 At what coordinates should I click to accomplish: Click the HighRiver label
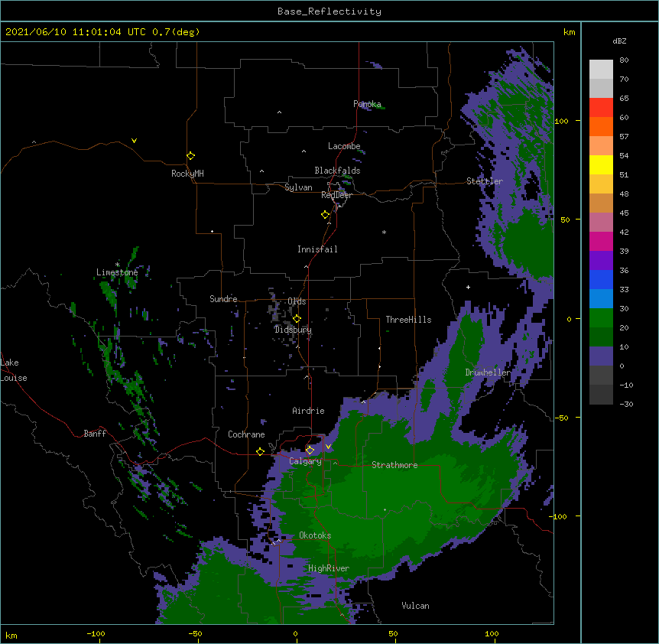pyautogui.click(x=329, y=568)
